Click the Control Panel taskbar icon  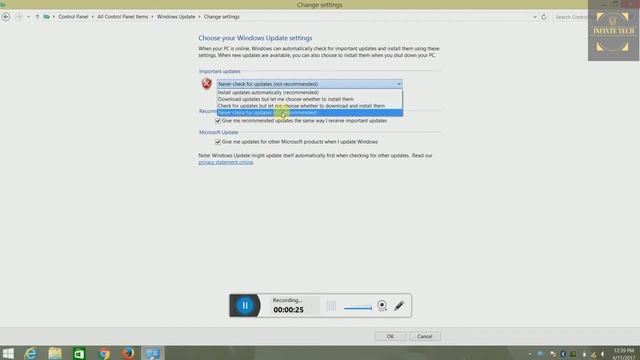coord(153,353)
